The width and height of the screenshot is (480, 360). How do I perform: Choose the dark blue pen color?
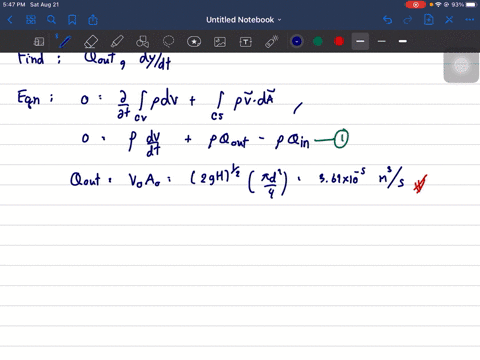click(x=297, y=41)
